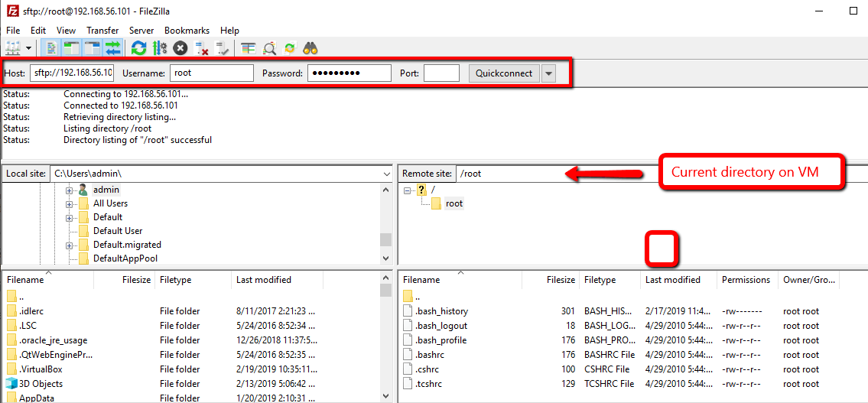Select the root folder in remote tree
Screen dimensions: 868x403
pyautogui.click(x=454, y=203)
